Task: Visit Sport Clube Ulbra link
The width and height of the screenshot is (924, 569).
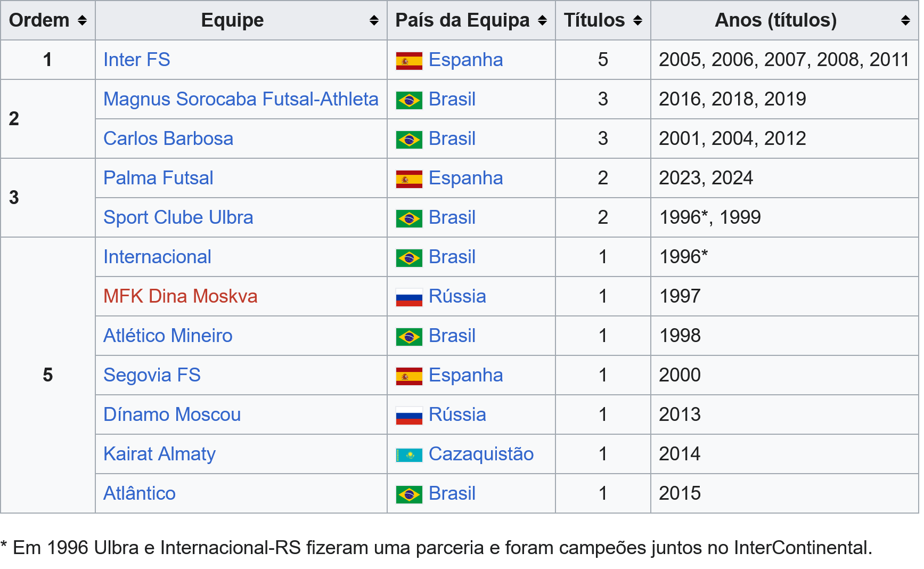Action: click(178, 217)
